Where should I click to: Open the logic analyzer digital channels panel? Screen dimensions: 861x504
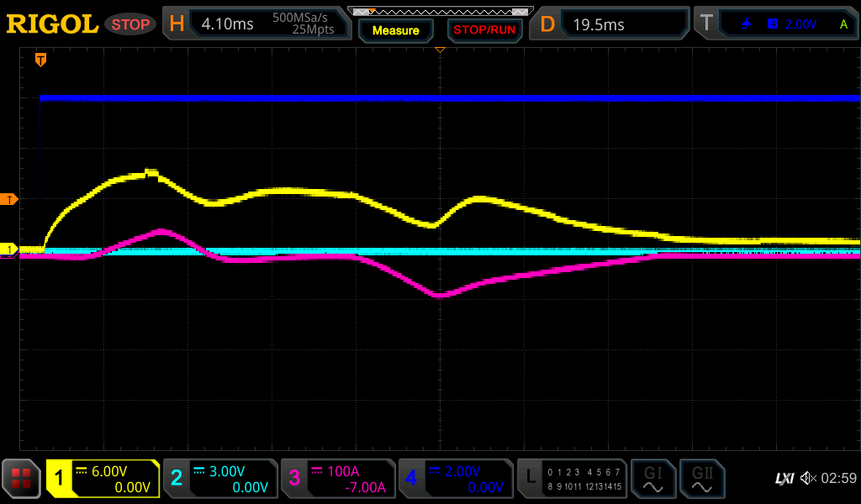click(x=572, y=479)
